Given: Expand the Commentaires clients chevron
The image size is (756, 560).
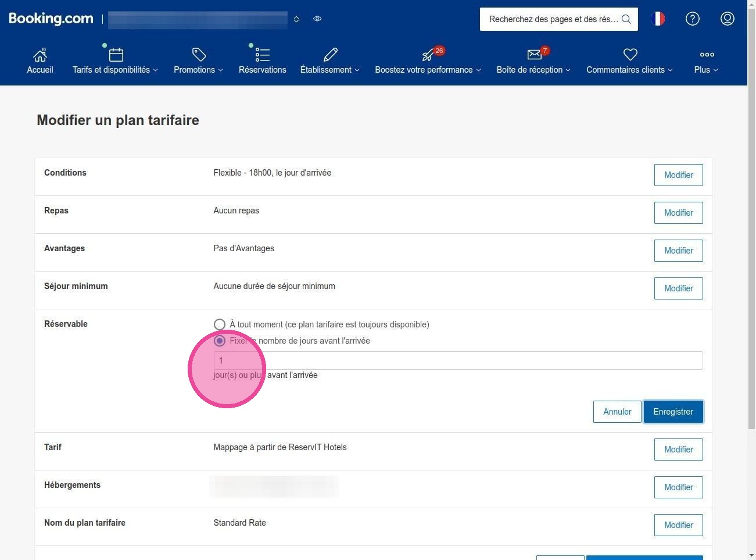Looking at the screenshot, I should pos(670,70).
